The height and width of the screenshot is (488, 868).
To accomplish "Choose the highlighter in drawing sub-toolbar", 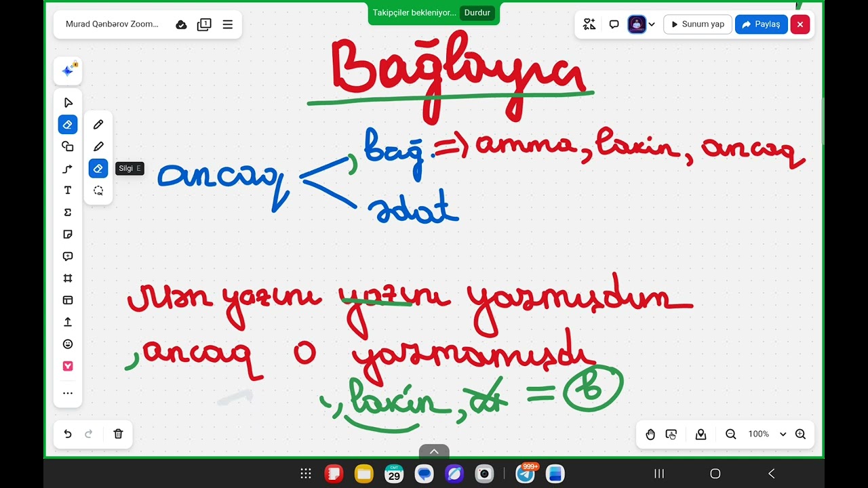I will coord(98,146).
